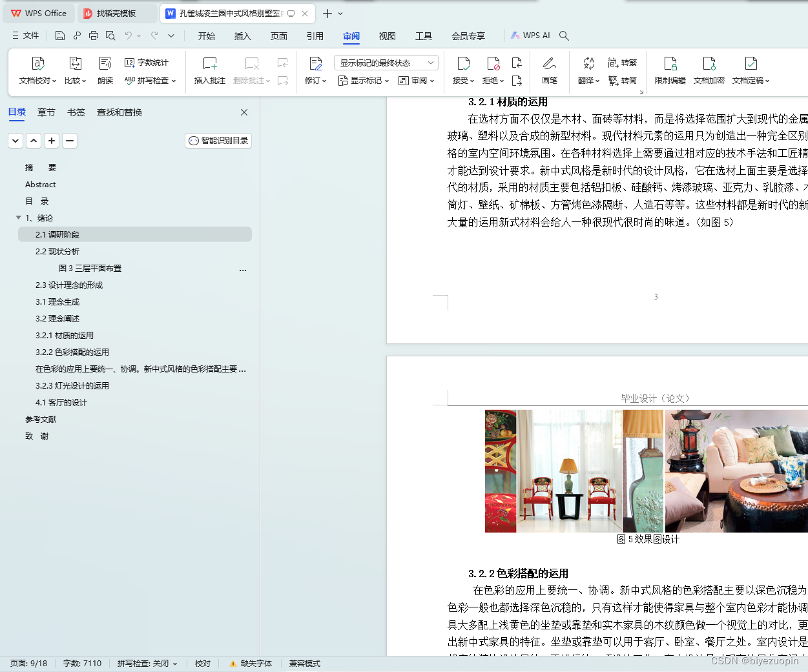Click the 拒绝 reject changes icon
Screen dimensions: 808x672
tap(493, 63)
